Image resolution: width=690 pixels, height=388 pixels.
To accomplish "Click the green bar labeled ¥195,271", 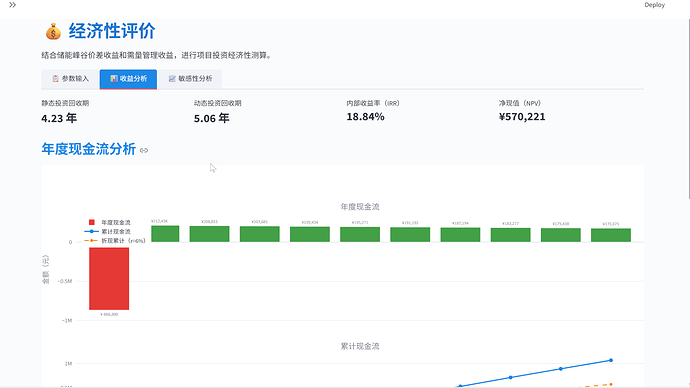I will point(360,234).
